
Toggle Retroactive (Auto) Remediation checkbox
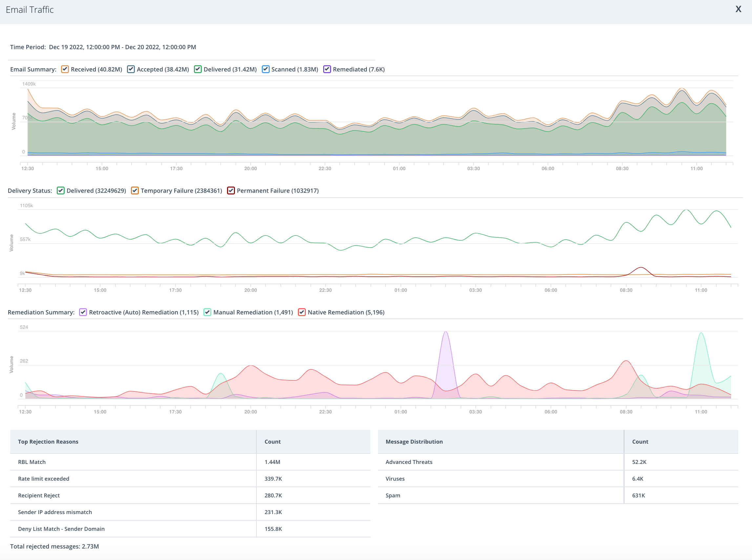click(x=83, y=312)
